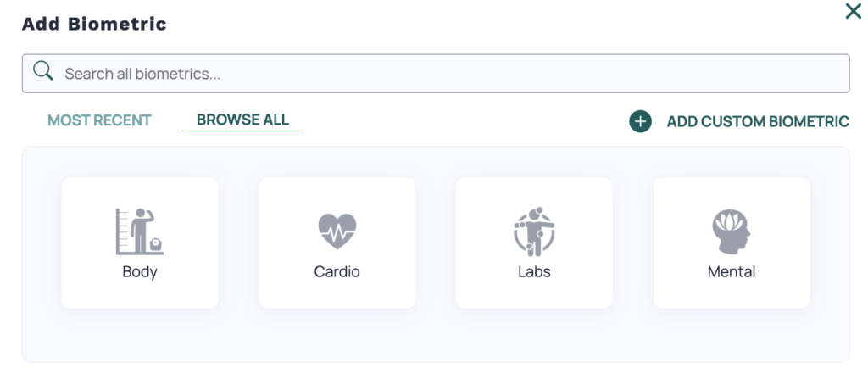Click the Add Custom Biometric text

point(757,121)
